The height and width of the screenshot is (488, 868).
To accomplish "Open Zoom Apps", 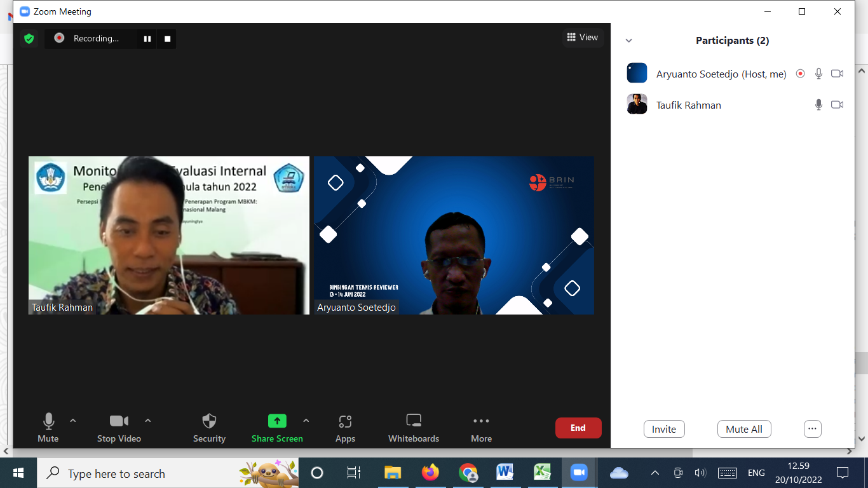I will 345,428.
